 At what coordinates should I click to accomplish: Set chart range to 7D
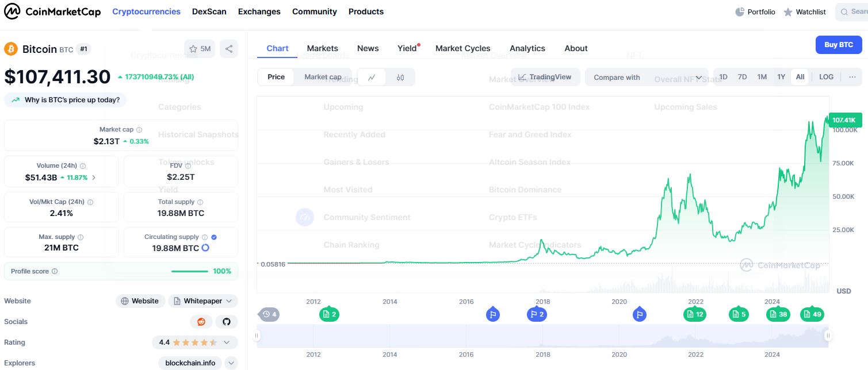point(743,77)
